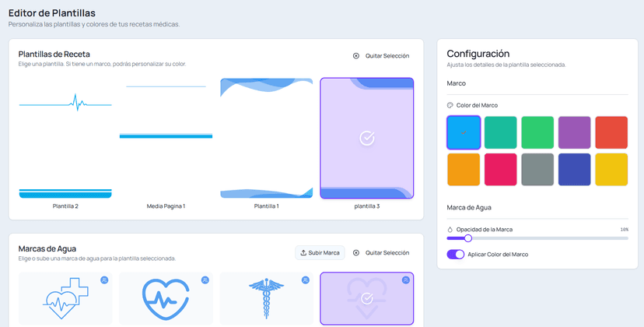This screenshot has width=644, height=327.
Task: Toggle Aplicar Color del Marco switch
Action: 456,254
